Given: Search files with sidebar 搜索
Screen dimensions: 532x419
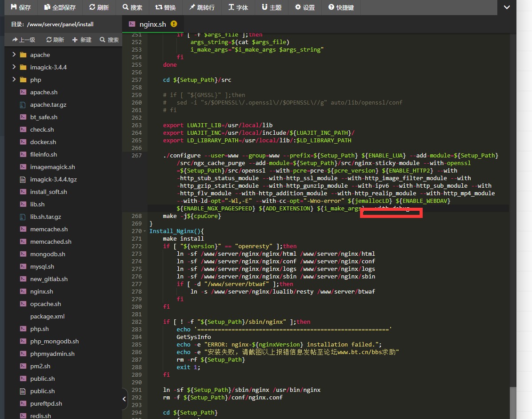Looking at the screenshot, I should coord(109,40).
